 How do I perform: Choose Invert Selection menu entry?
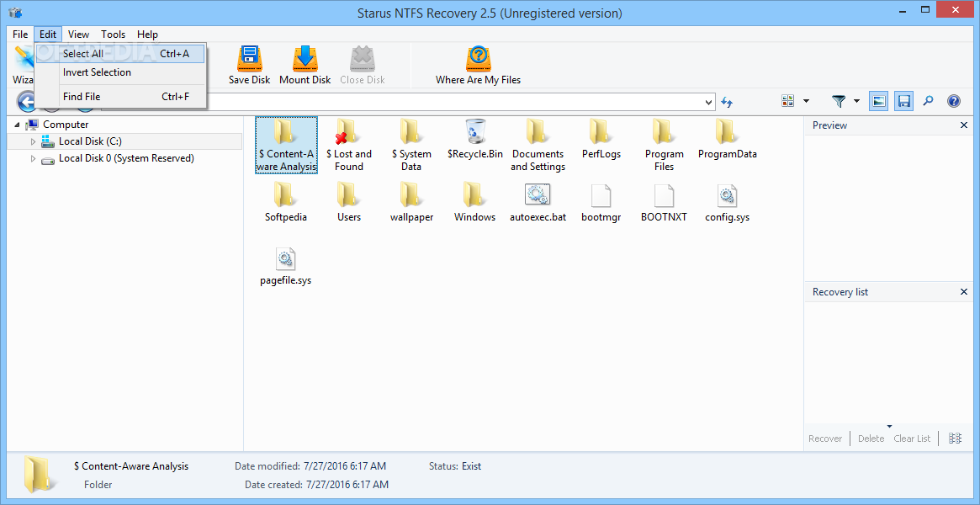click(x=120, y=72)
